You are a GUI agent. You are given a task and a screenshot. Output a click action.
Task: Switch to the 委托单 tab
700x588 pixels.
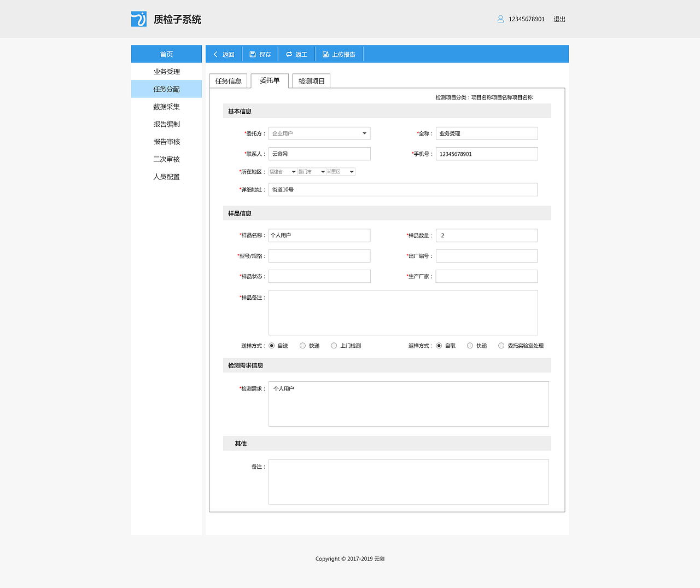pos(270,80)
